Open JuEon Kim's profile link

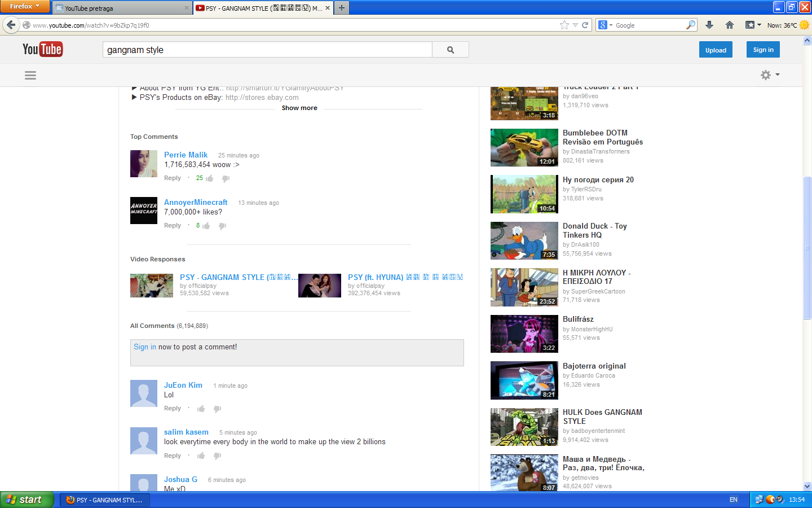(183, 385)
